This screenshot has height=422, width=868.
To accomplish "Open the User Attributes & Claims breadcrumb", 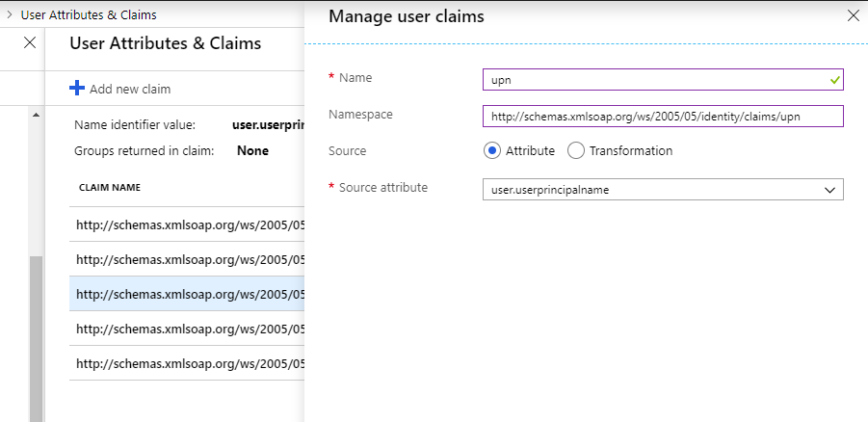I will (x=89, y=15).
